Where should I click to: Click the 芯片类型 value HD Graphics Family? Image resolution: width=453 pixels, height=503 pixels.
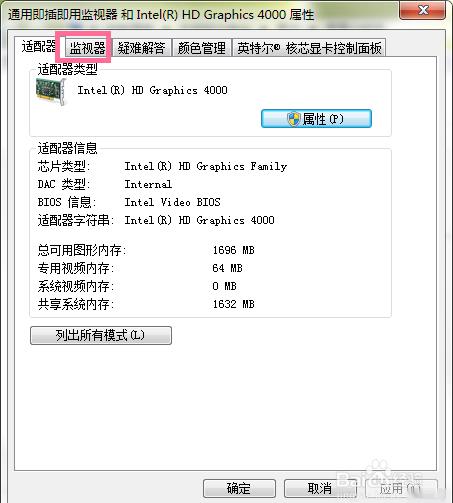tap(206, 166)
